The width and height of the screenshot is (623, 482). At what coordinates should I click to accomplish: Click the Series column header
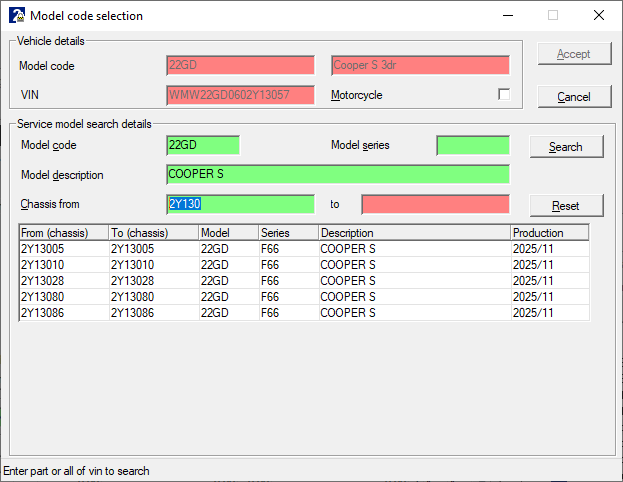[x=287, y=233]
